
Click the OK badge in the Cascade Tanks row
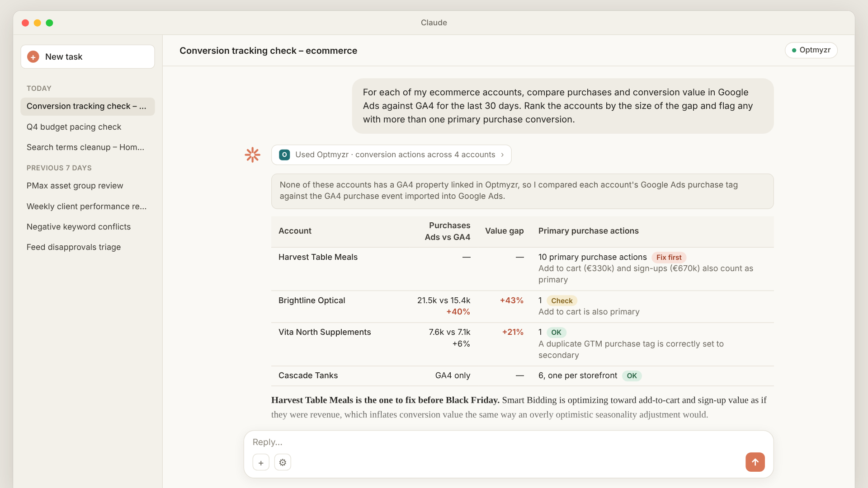pyautogui.click(x=632, y=375)
